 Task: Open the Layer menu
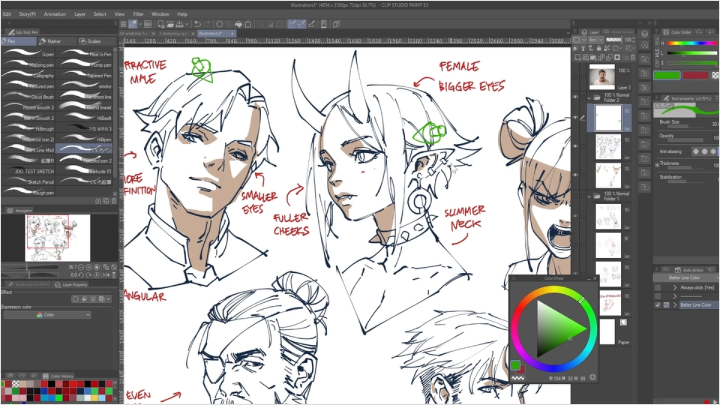coord(80,14)
